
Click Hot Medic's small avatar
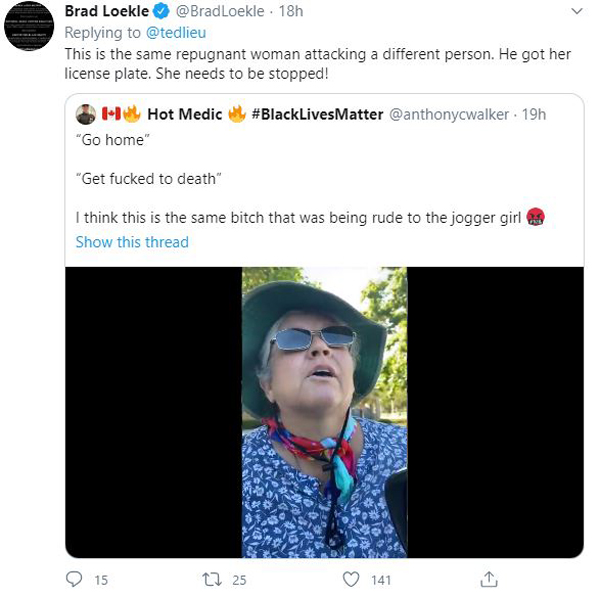86,114
